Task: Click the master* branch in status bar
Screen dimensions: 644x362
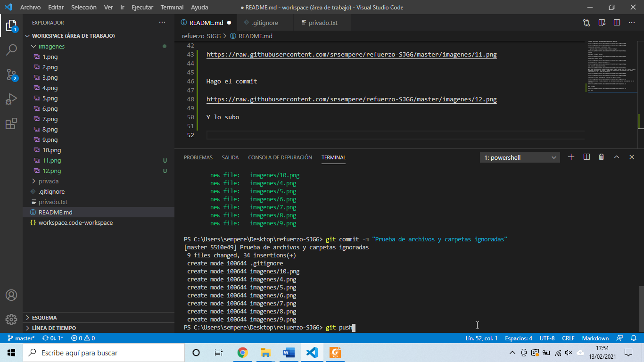Action: point(21,338)
